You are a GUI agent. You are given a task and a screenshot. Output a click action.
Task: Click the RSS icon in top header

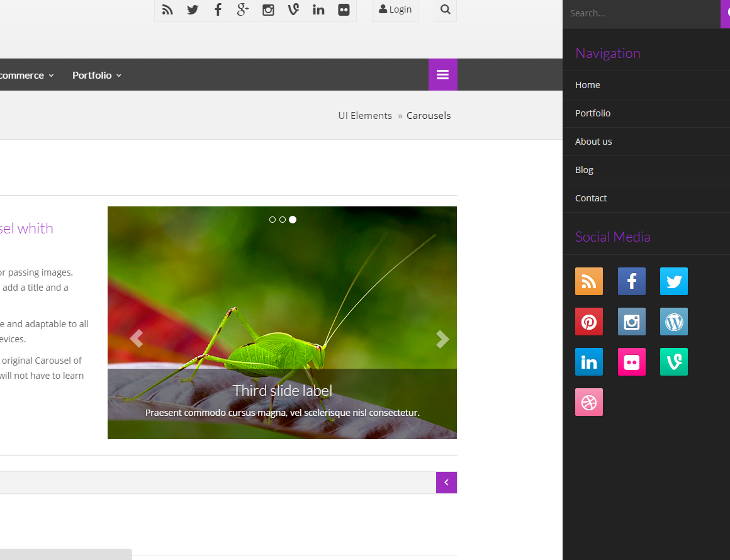coord(167,9)
